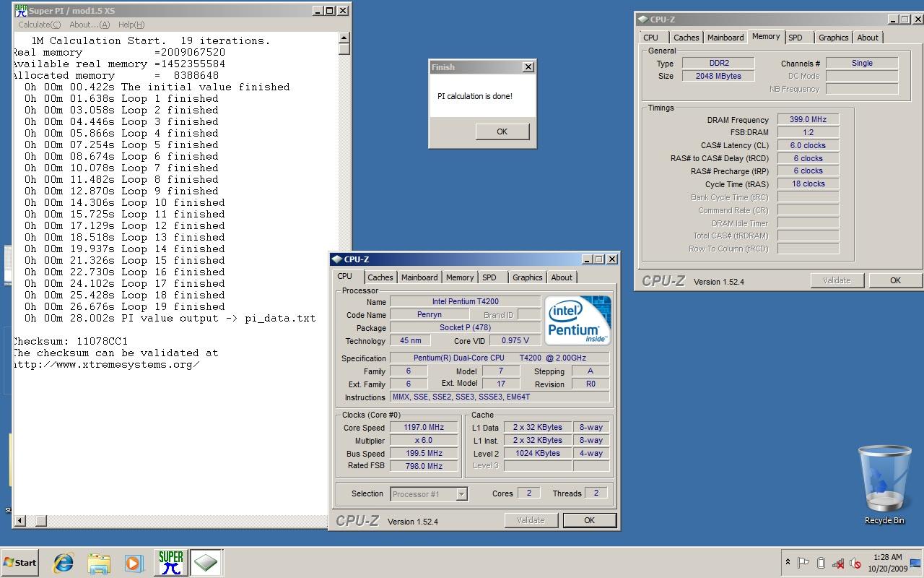Click the memory Size 2048 MBytes value
Viewport: 924px width, 578px height.
click(718, 76)
